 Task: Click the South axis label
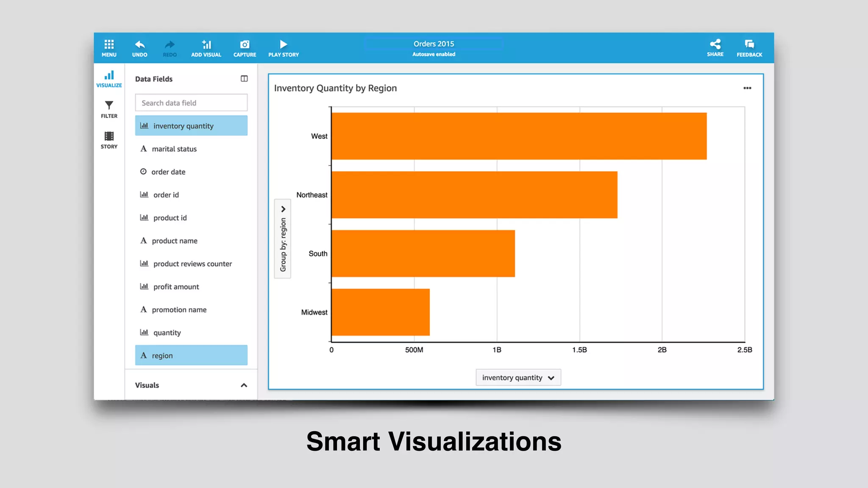318,253
